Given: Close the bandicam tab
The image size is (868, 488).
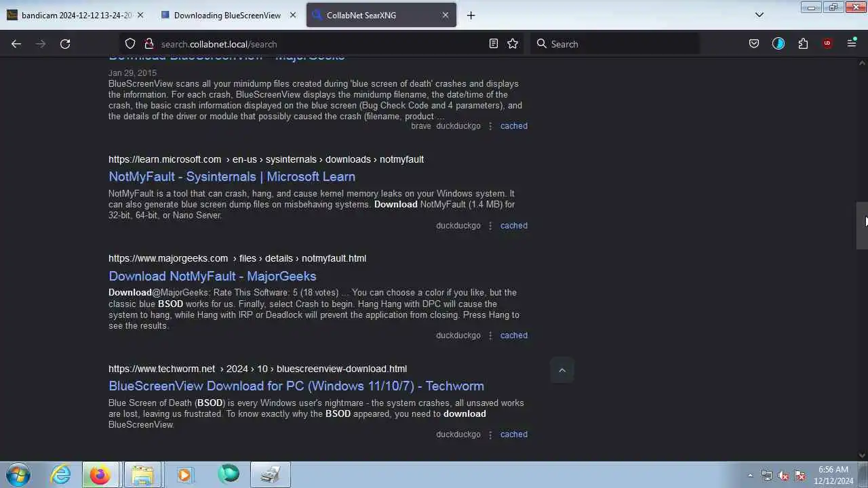Looking at the screenshot, I should pyautogui.click(x=140, y=15).
